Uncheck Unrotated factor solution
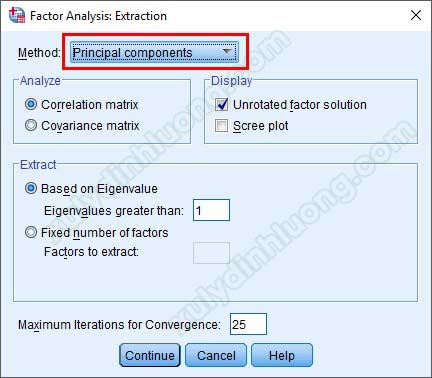 pyautogui.click(x=221, y=104)
